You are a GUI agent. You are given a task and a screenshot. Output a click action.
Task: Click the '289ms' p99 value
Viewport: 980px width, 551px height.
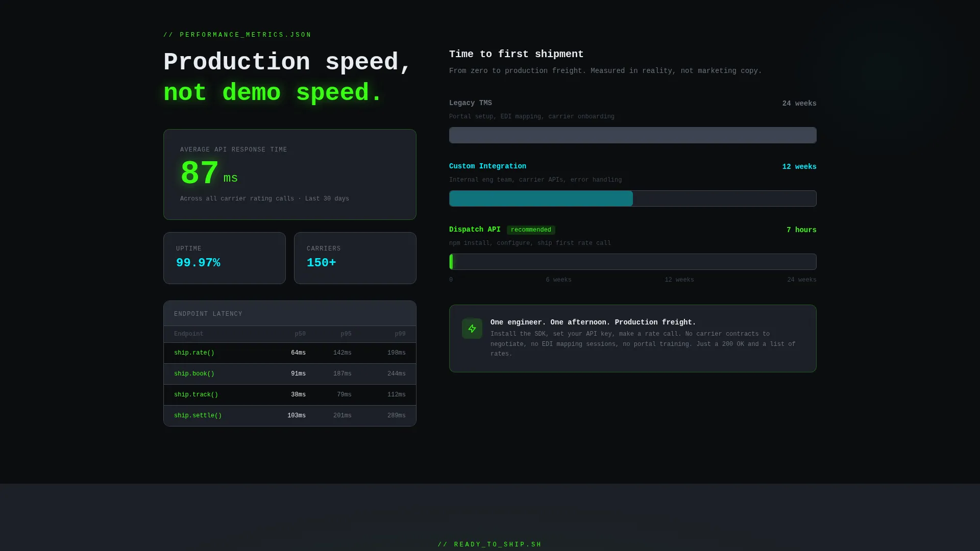tap(397, 416)
